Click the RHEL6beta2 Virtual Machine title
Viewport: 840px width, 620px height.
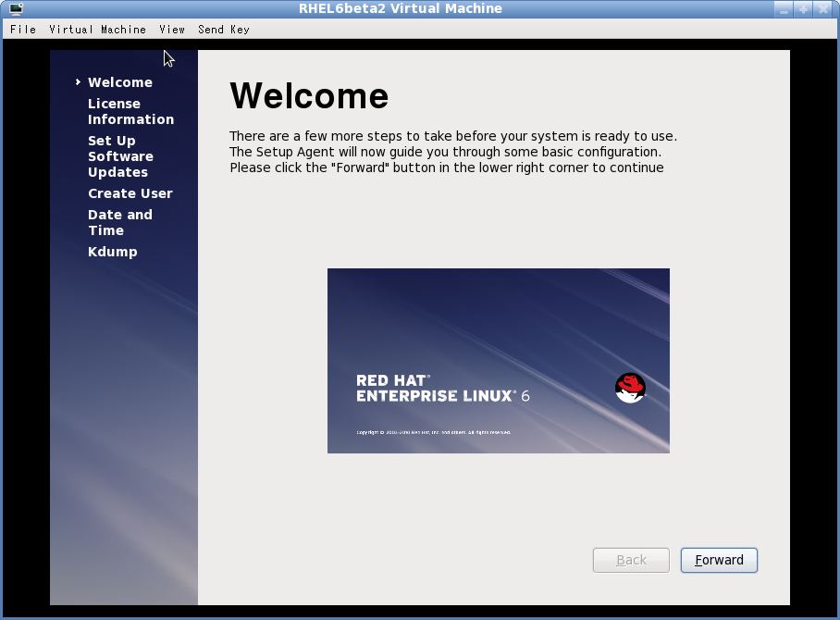click(x=401, y=8)
